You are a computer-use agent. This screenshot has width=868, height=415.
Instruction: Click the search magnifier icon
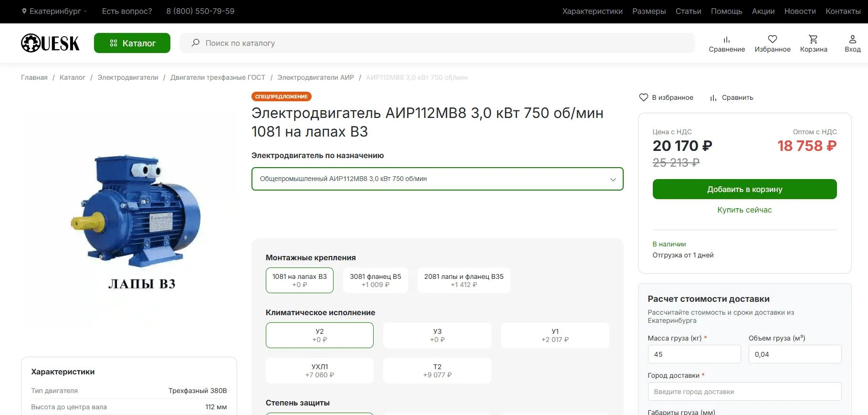pos(195,43)
